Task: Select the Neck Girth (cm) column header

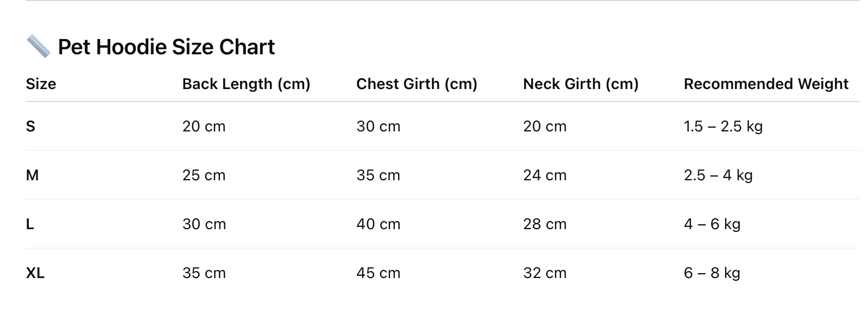Action: (581, 84)
